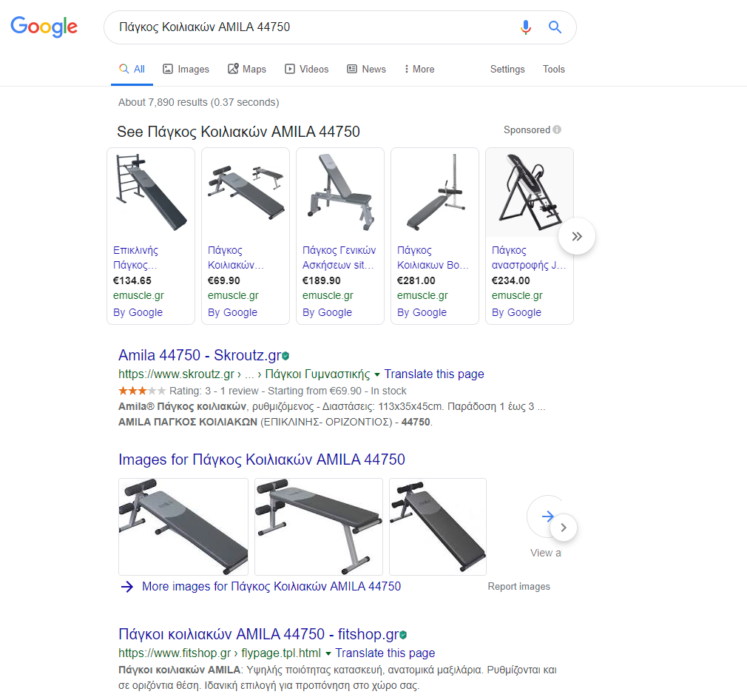Open Πάγκοι κοιλιακών AMILA 44750 fitshop.gr result
Screen dimensions: 747x700
click(x=259, y=634)
